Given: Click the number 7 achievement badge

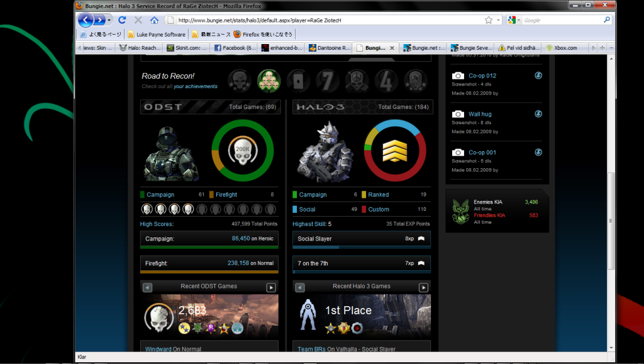Looking at the screenshot, I should pyautogui.click(x=328, y=80).
